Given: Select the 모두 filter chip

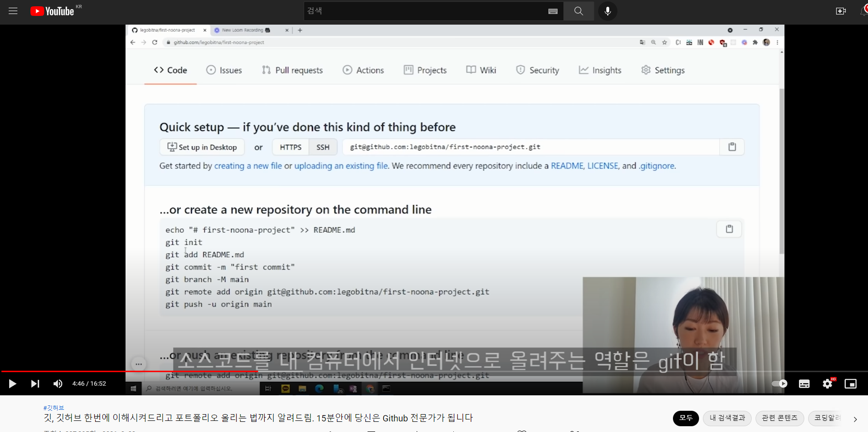Looking at the screenshot, I should (686, 418).
